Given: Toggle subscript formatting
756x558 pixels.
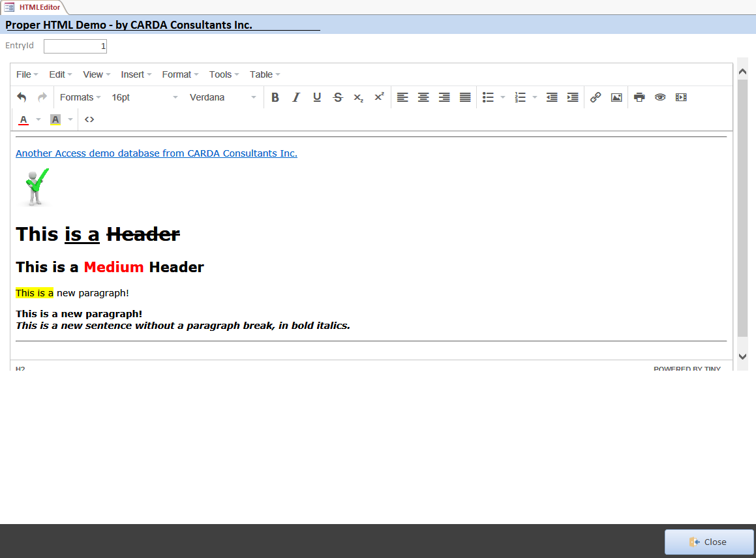Looking at the screenshot, I should (358, 97).
